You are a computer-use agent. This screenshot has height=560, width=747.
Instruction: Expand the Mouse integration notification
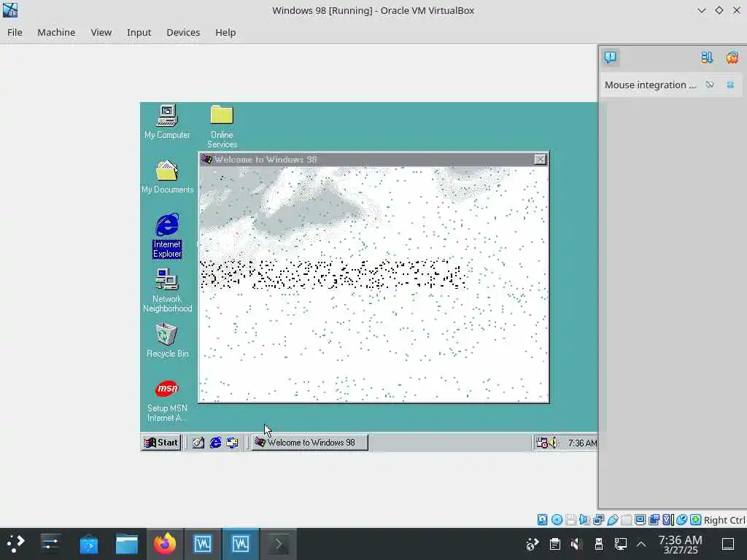(x=650, y=85)
